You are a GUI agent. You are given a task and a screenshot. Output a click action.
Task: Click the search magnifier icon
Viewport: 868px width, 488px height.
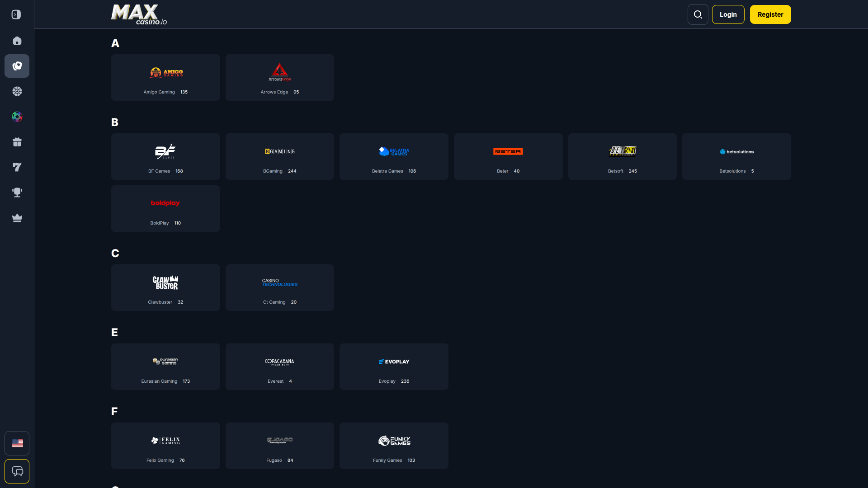[x=698, y=14]
